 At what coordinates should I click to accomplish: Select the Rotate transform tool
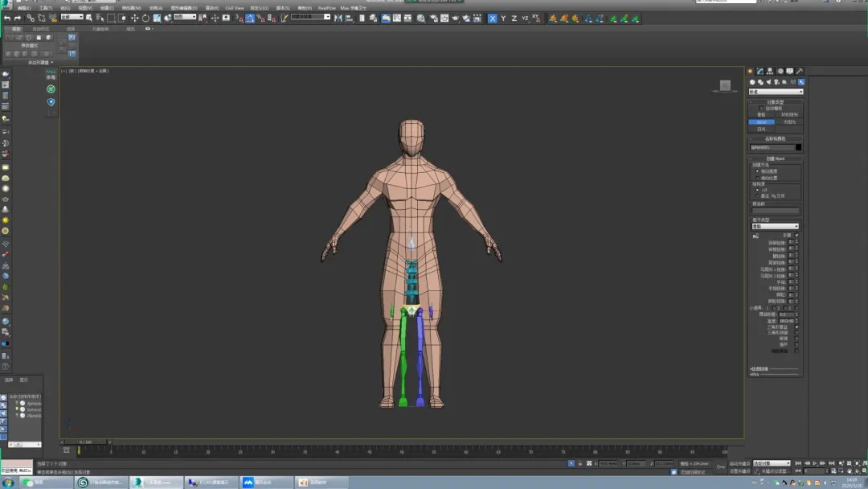pos(145,18)
